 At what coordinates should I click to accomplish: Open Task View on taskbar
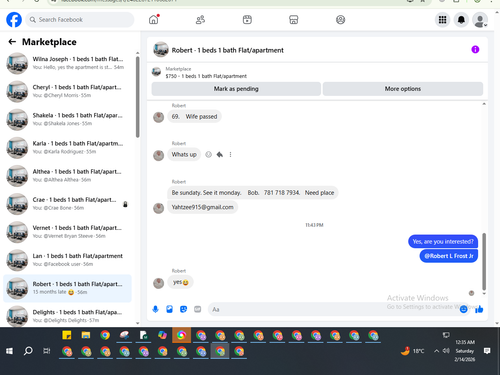point(47,351)
